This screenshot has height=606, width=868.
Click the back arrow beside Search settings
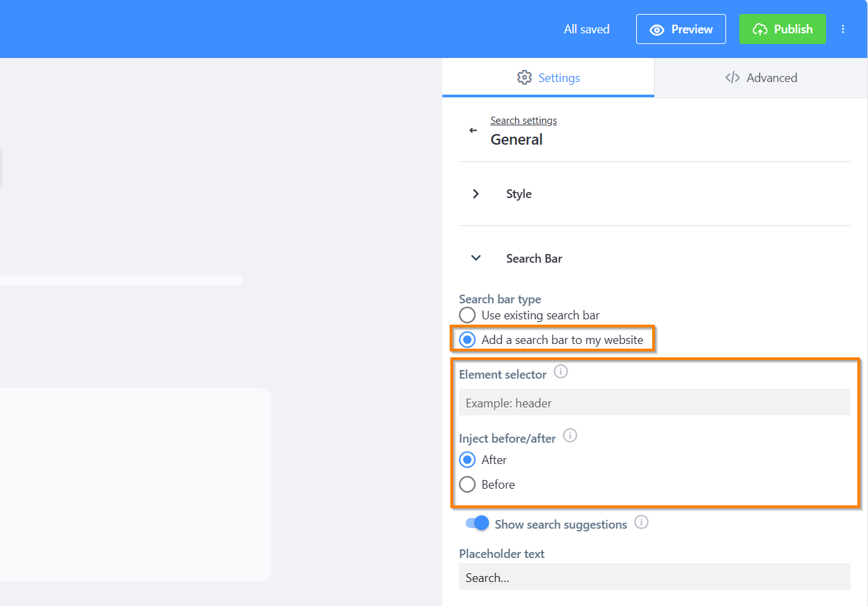473,131
